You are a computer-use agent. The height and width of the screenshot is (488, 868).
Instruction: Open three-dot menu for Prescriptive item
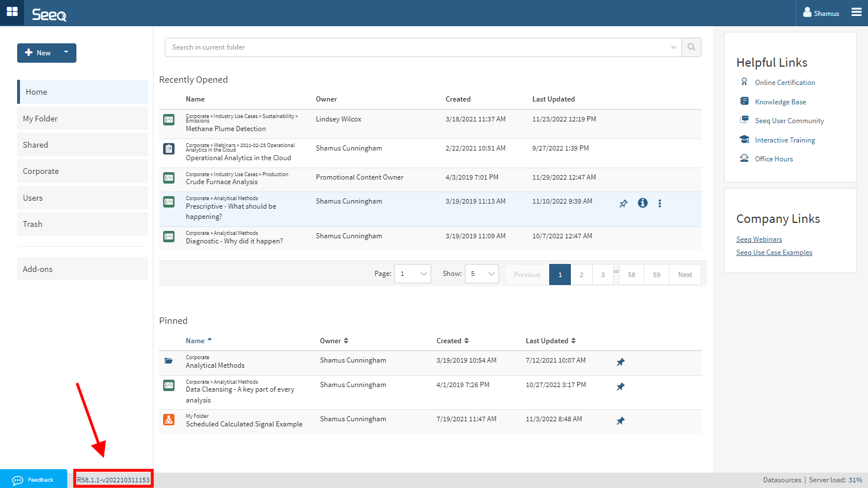pyautogui.click(x=660, y=204)
